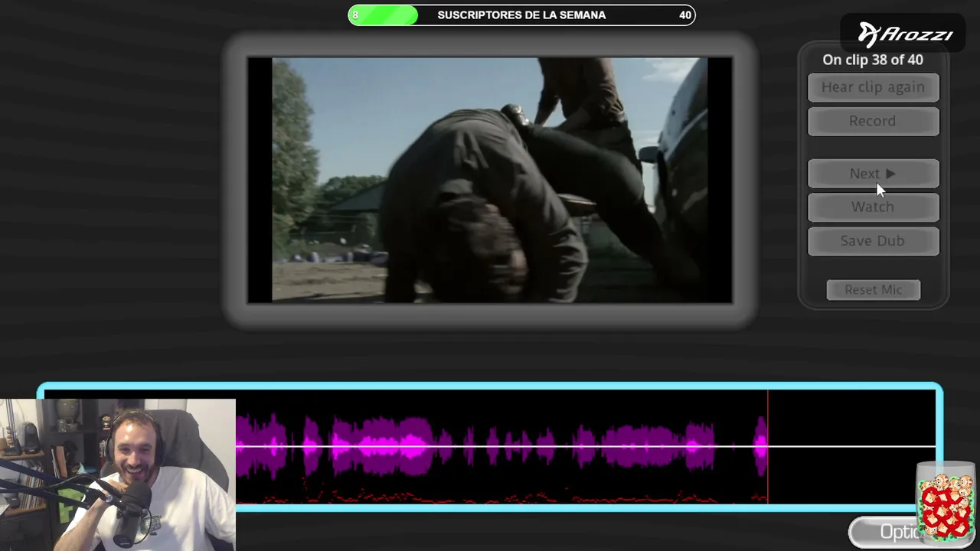980x551 pixels.
Task: Click the Suscriptores de la Semana progress bar
Action: click(x=521, y=15)
